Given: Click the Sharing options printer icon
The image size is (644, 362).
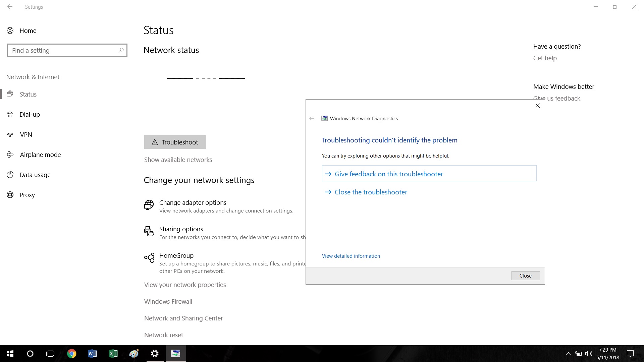Looking at the screenshot, I should pyautogui.click(x=149, y=231).
